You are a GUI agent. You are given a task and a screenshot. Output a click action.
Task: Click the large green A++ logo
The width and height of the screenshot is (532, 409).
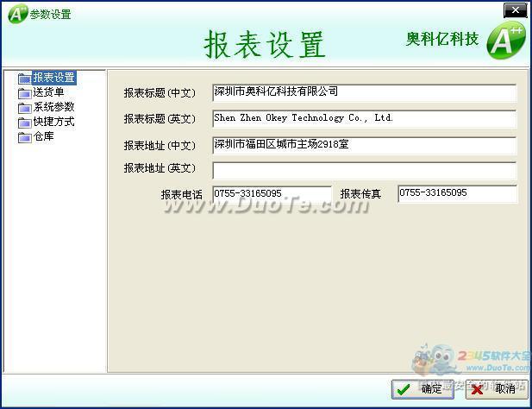[506, 41]
